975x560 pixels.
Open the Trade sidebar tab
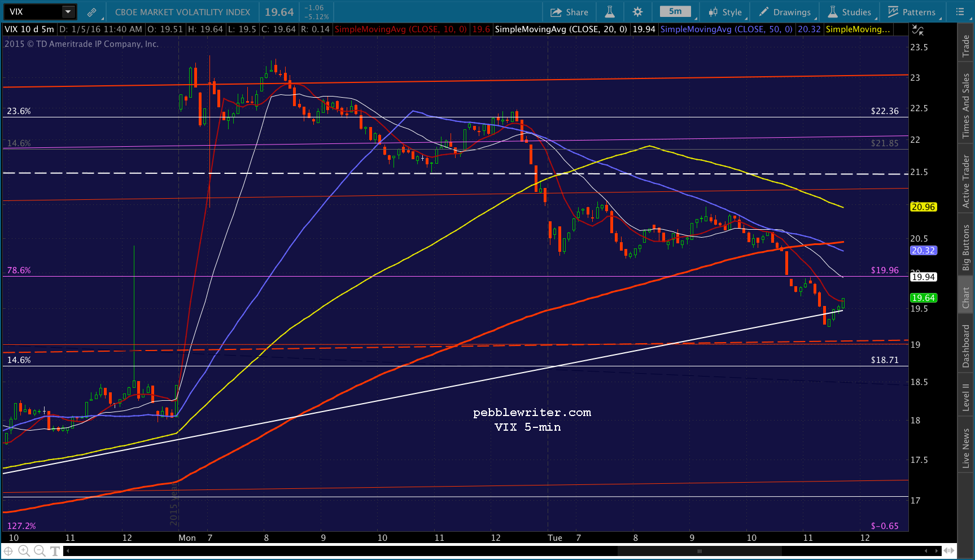point(966,46)
